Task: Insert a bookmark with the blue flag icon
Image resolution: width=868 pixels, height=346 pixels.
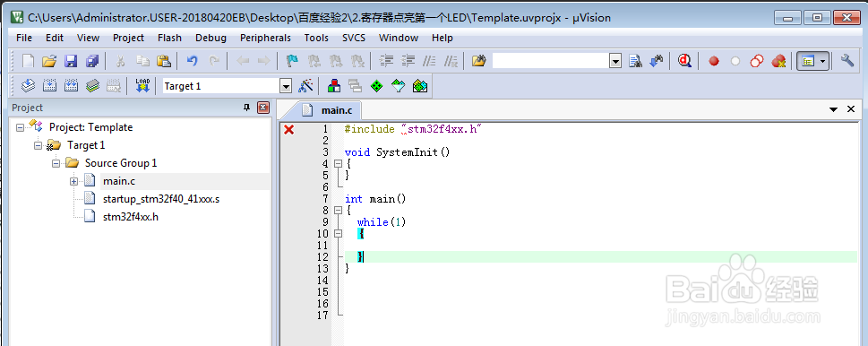Action: (292, 61)
